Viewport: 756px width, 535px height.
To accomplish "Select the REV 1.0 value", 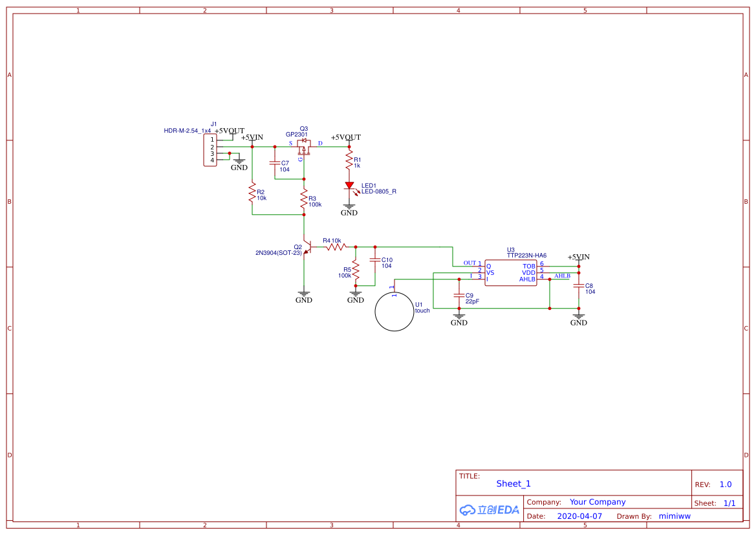I will pyautogui.click(x=726, y=485).
